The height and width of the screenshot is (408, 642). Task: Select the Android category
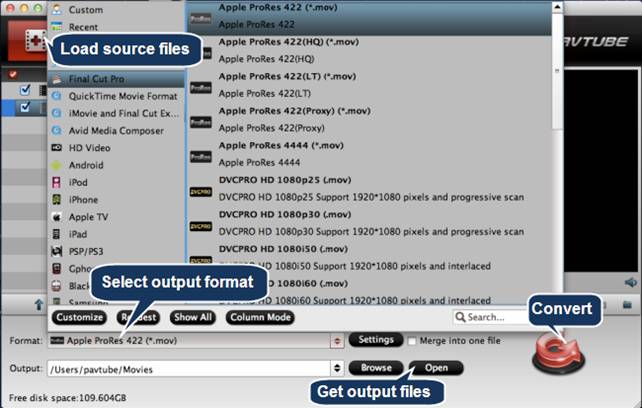(x=116, y=165)
